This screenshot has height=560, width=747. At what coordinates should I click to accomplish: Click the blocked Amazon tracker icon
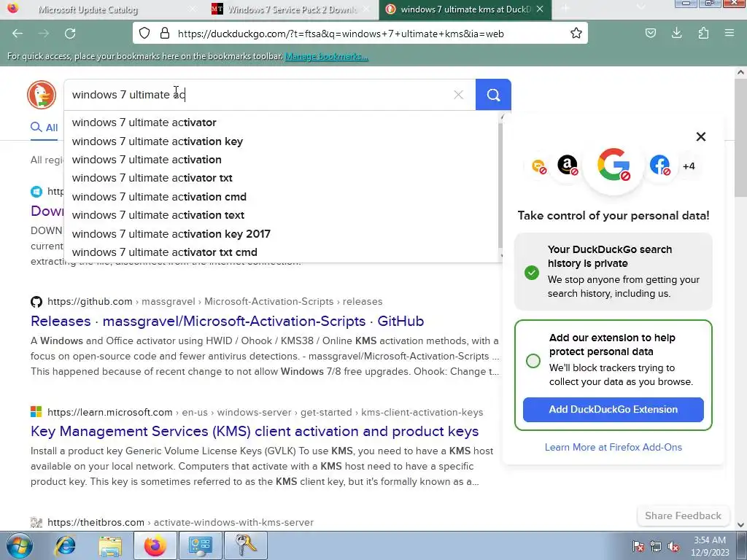point(568,166)
